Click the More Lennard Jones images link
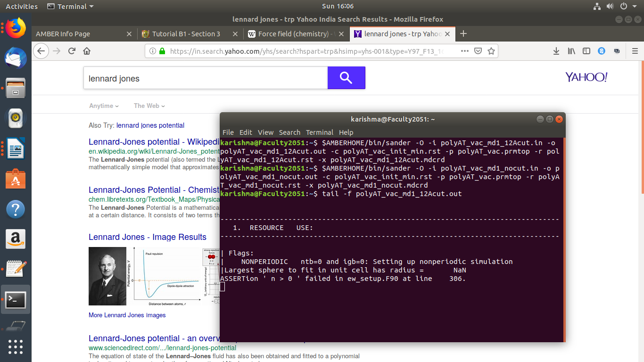The width and height of the screenshot is (644, 362). click(x=127, y=315)
